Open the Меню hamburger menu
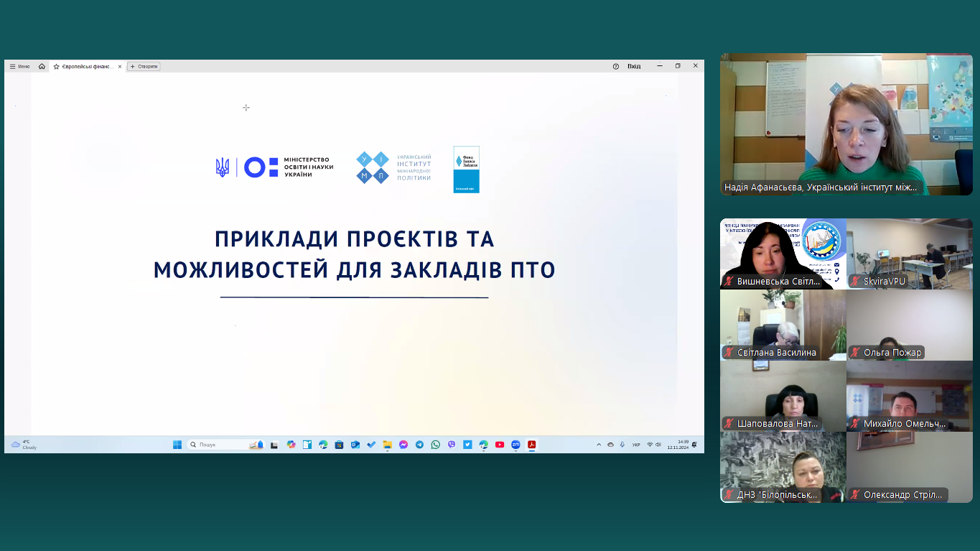This screenshot has height=551, width=980. (x=19, y=66)
